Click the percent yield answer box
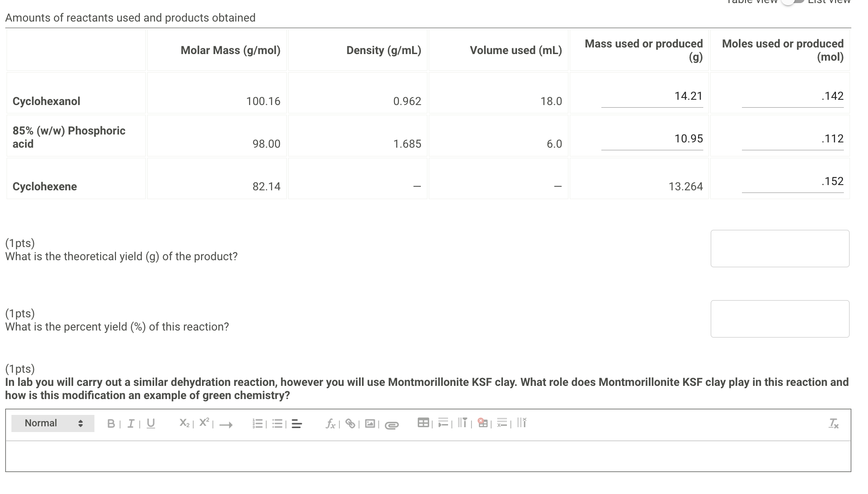This screenshot has height=494, width=868. pyautogui.click(x=780, y=319)
